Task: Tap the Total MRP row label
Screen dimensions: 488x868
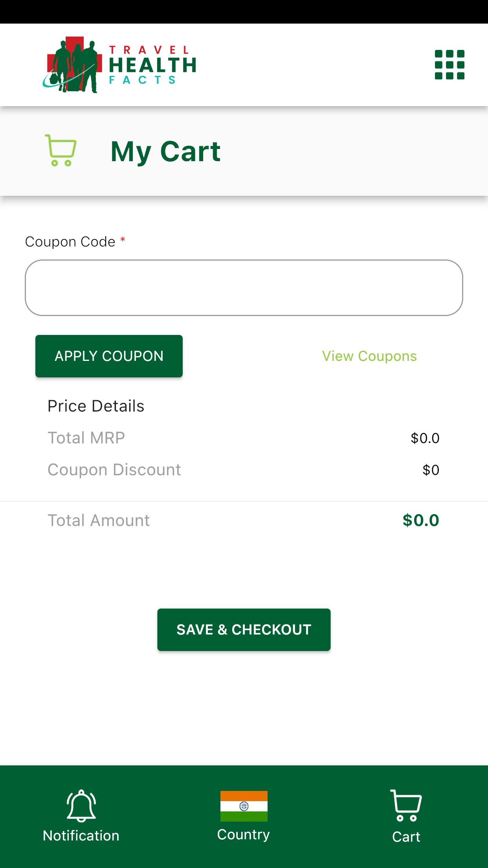Action: pyautogui.click(x=86, y=438)
